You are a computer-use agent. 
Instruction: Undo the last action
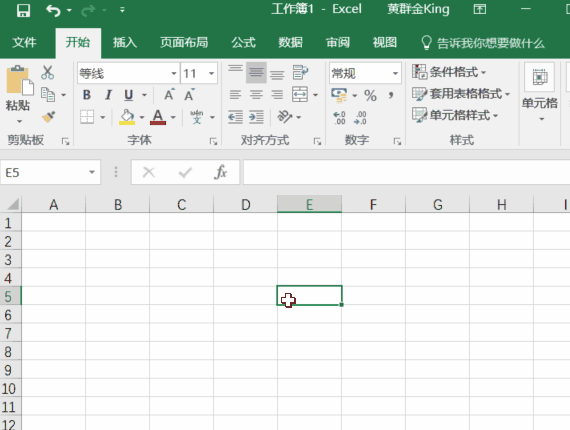coord(53,10)
